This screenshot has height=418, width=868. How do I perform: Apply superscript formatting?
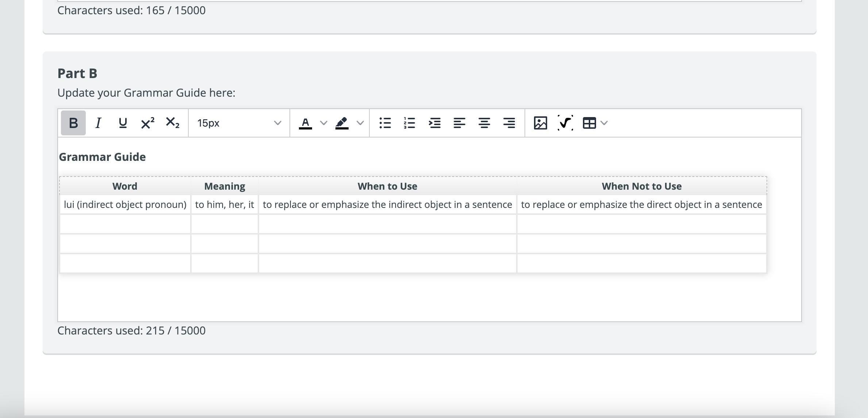point(147,123)
